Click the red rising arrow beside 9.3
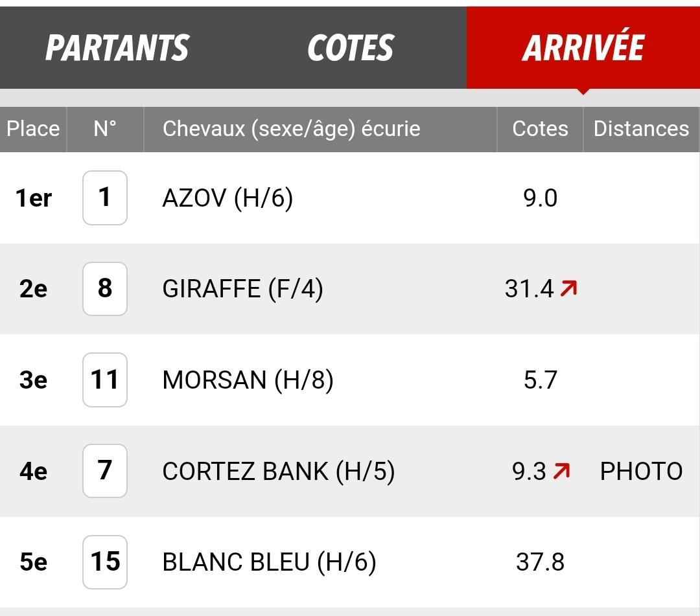Screen dimensions: 700x616 click(561, 471)
